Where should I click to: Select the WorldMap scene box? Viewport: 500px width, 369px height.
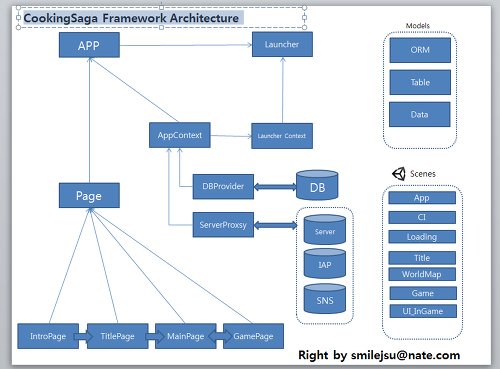pos(422,274)
